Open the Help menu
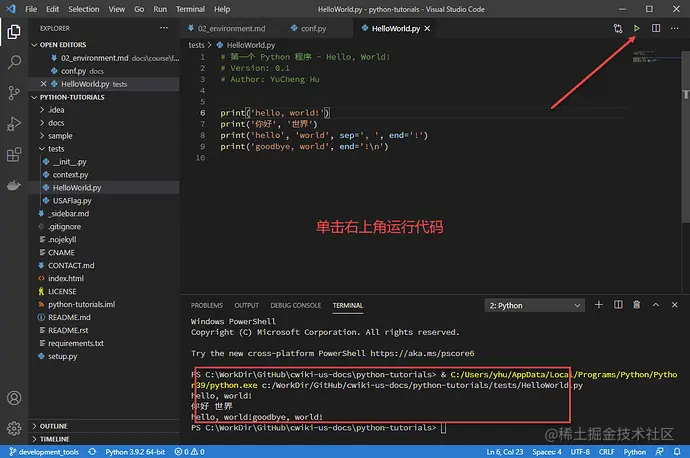This screenshot has height=458, width=690. pos(222,9)
